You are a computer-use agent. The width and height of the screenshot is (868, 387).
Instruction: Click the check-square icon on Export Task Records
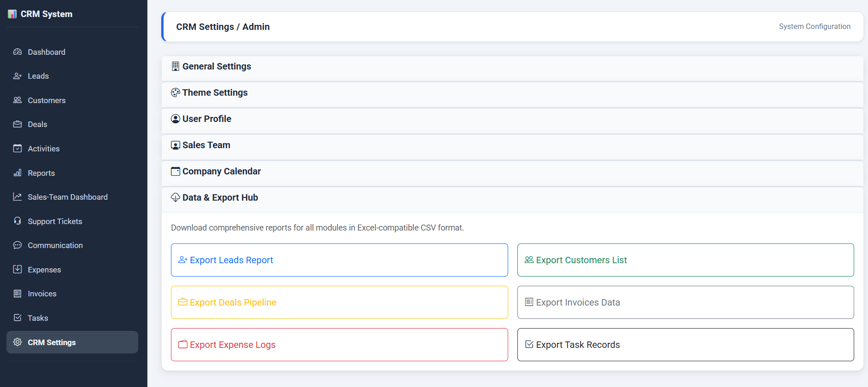click(529, 345)
